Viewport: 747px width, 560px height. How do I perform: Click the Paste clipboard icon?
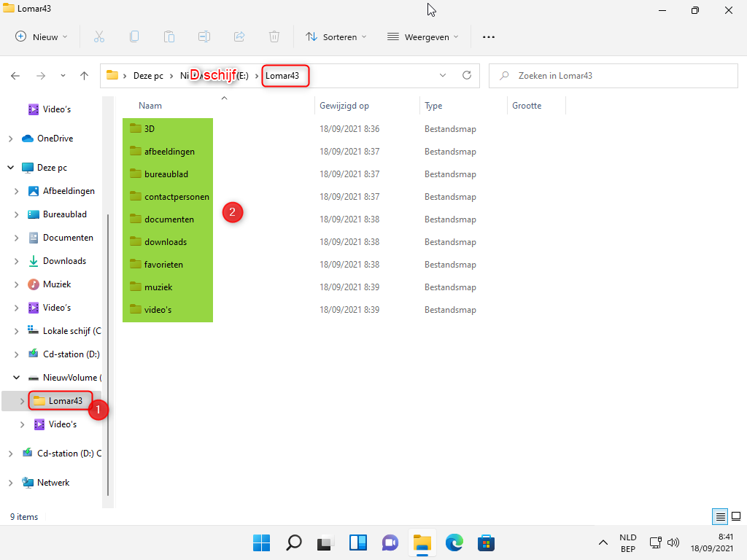tap(169, 36)
